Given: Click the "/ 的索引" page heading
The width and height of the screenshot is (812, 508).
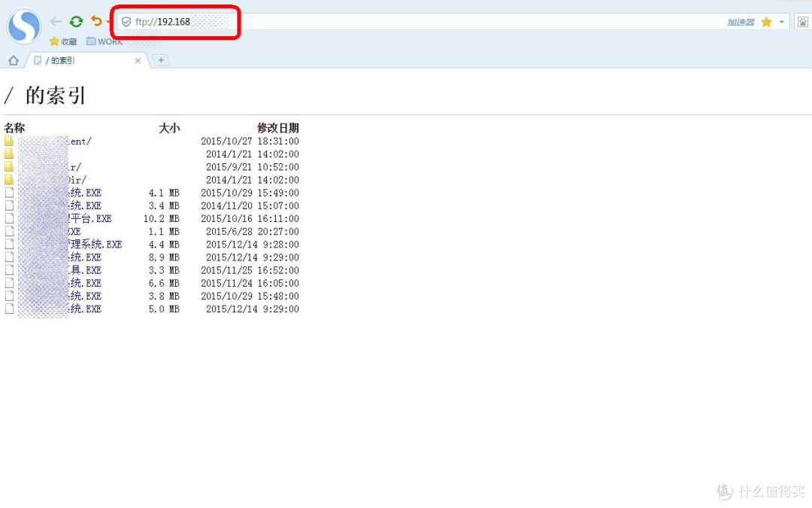Looking at the screenshot, I should click(44, 96).
